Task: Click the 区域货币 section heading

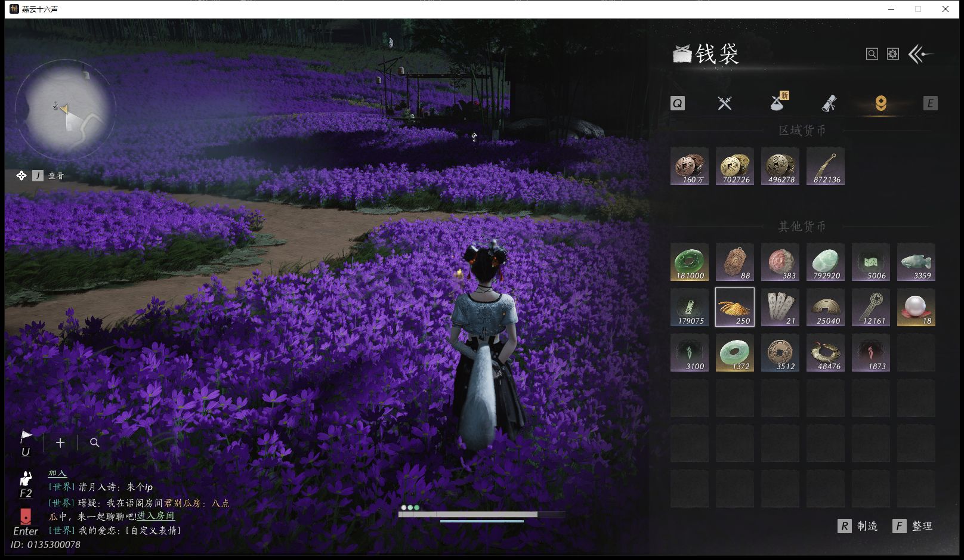Action: pos(802,131)
